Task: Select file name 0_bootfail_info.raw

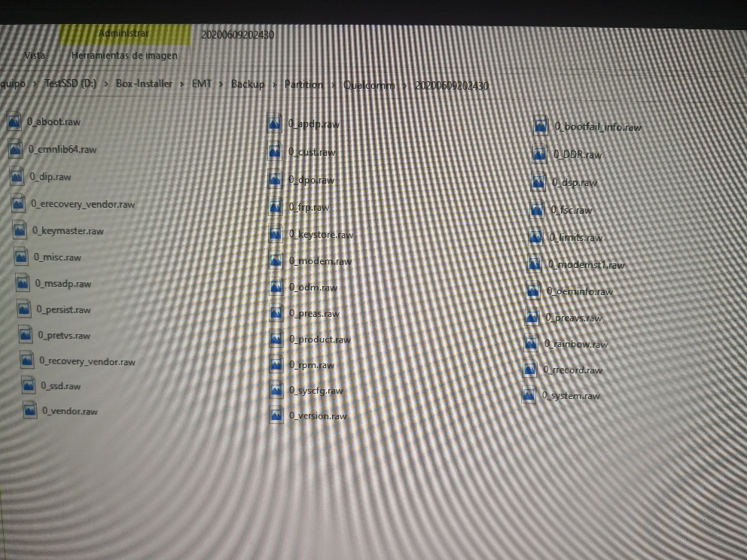Action: pyautogui.click(x=598, y=127)
